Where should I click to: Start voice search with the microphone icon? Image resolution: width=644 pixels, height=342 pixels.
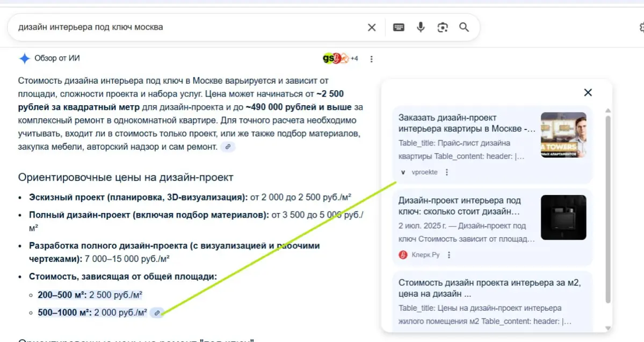(420, 27)
